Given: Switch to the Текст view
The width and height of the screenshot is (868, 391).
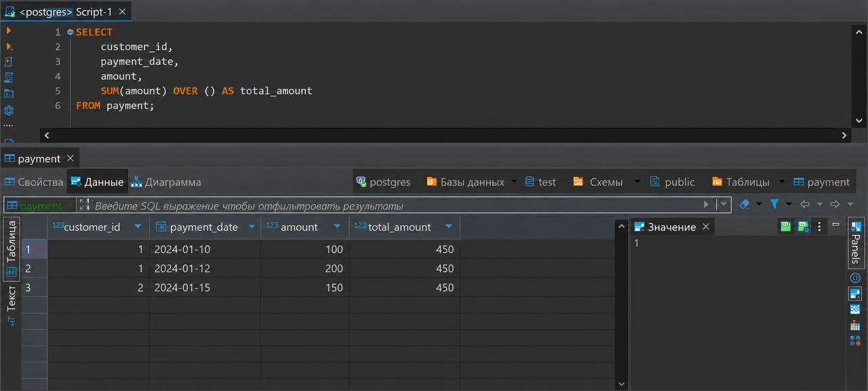Looking at the screenshot, I should (x=11, y=305).
